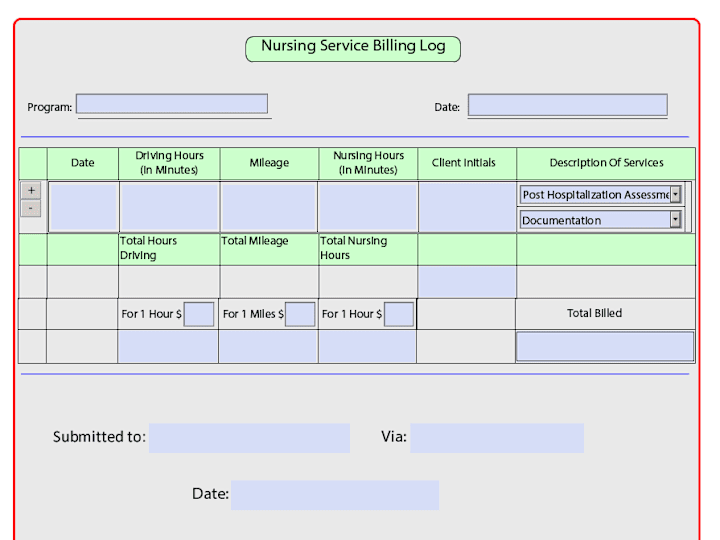The height and width of the screenshot is (540, 720).
Task: Open the Post Hospitalization Assessment dropdown
Action: pyautogui.click(x=675, y=195)
